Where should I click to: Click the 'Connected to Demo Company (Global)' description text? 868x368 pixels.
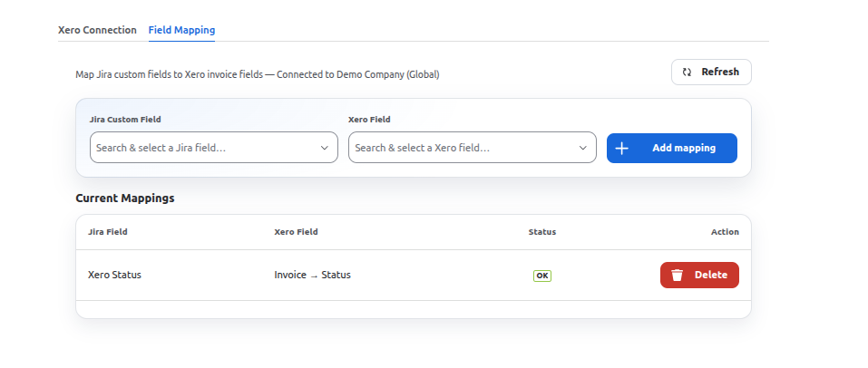pyautogui.click(x=358, y=74)
